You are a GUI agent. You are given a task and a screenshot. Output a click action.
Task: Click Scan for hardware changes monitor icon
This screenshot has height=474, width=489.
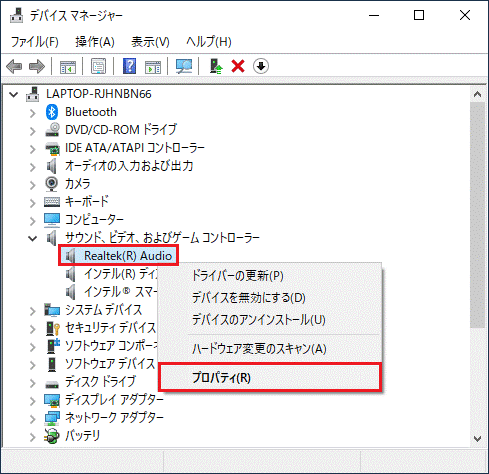click(x=184, y=66)
